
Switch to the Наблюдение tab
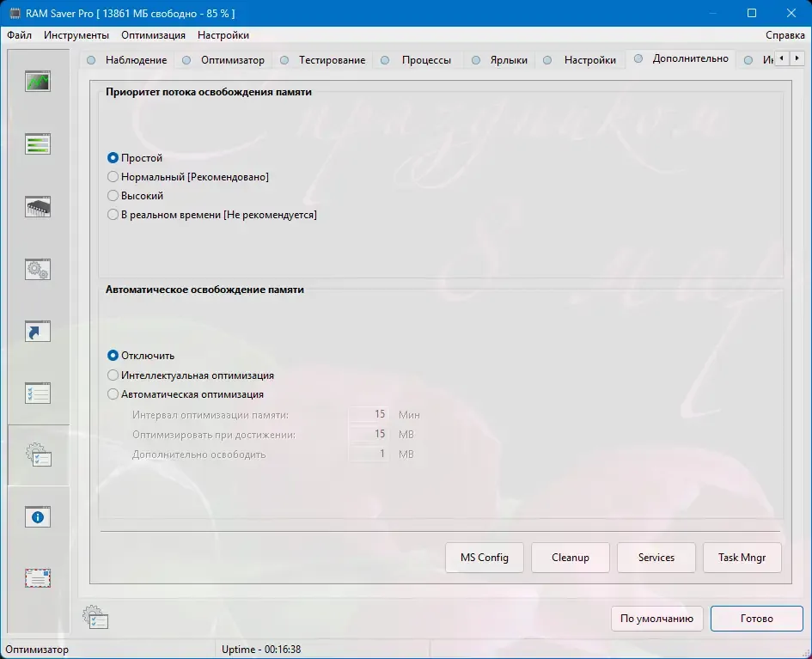[127, 60]
